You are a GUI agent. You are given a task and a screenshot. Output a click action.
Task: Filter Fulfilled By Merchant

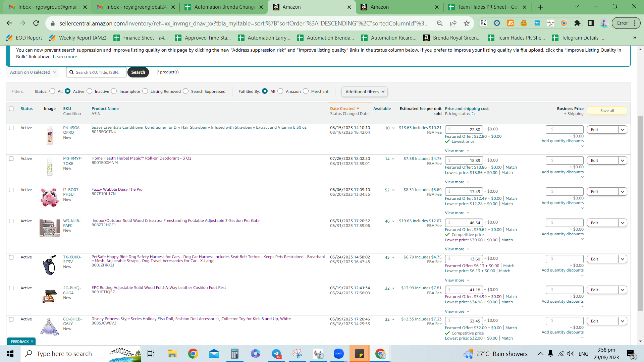pos(306,91)
